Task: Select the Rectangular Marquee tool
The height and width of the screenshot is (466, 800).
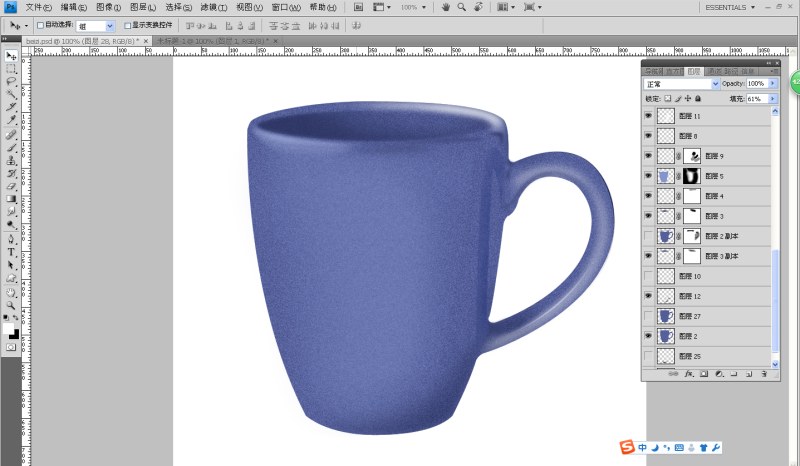Action: tap(11, 69)
